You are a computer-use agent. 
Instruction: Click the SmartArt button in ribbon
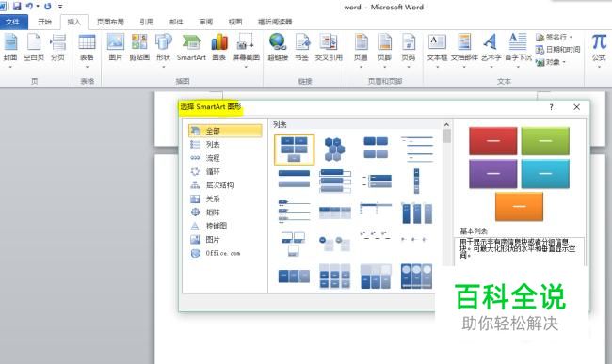pos(191,48)
